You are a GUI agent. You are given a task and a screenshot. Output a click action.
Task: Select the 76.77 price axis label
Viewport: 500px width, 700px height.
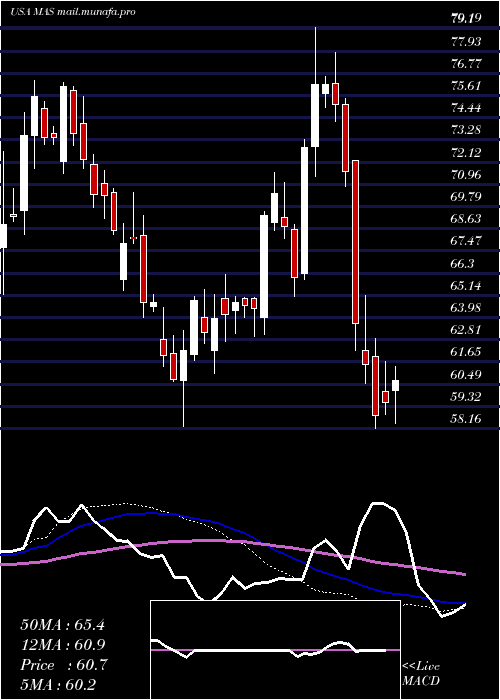[466, 63]
